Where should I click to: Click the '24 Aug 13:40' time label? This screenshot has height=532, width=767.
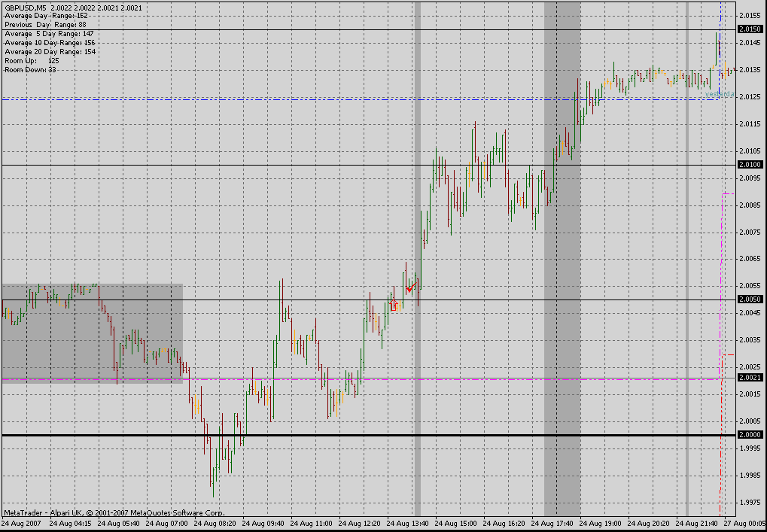[408, 523]
